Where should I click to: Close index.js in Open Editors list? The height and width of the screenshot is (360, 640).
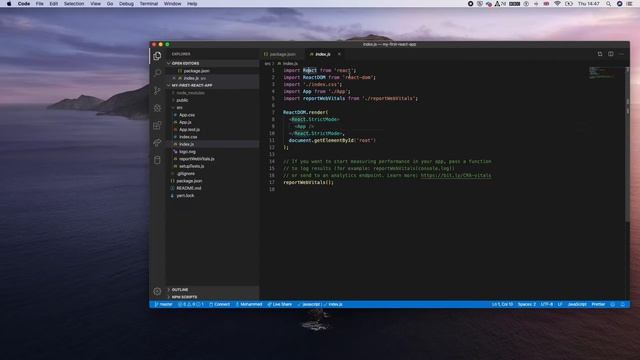click(174, 78)
